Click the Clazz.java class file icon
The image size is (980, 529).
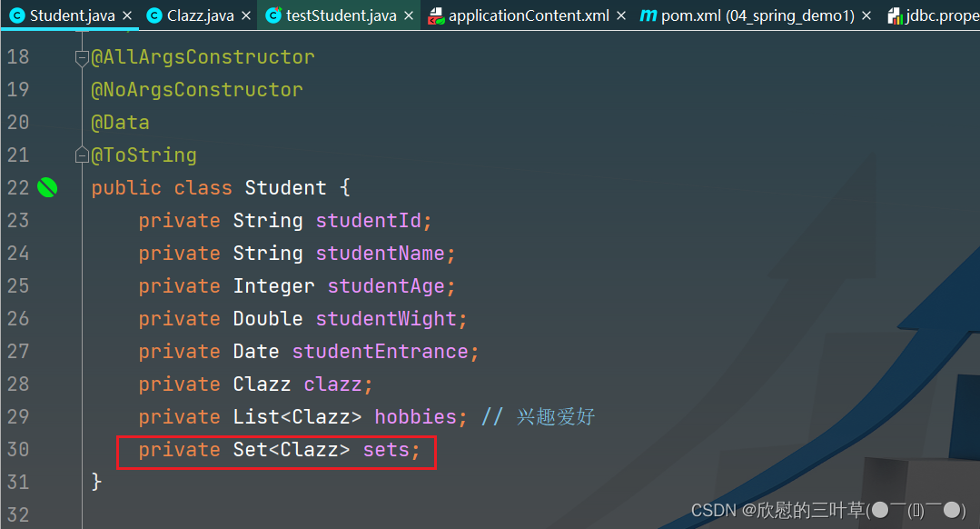coord(153,15)
